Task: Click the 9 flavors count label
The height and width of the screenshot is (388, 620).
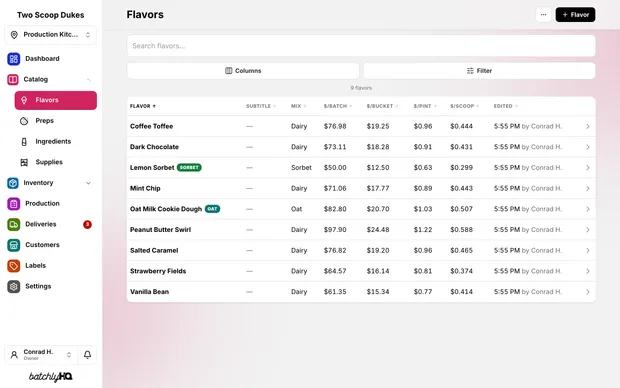Action: click(x=361, y=88)
